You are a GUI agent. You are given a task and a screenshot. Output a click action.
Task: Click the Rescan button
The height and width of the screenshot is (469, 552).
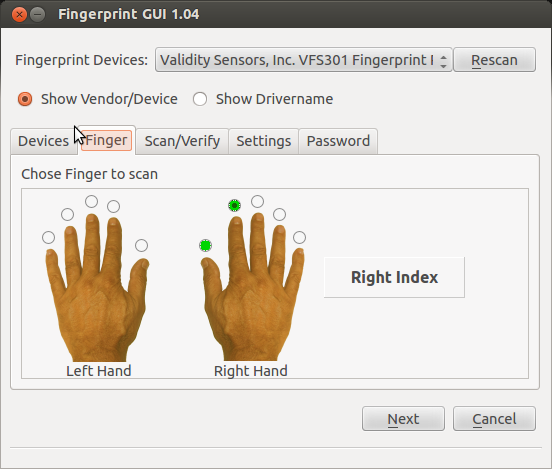(495, 60)
